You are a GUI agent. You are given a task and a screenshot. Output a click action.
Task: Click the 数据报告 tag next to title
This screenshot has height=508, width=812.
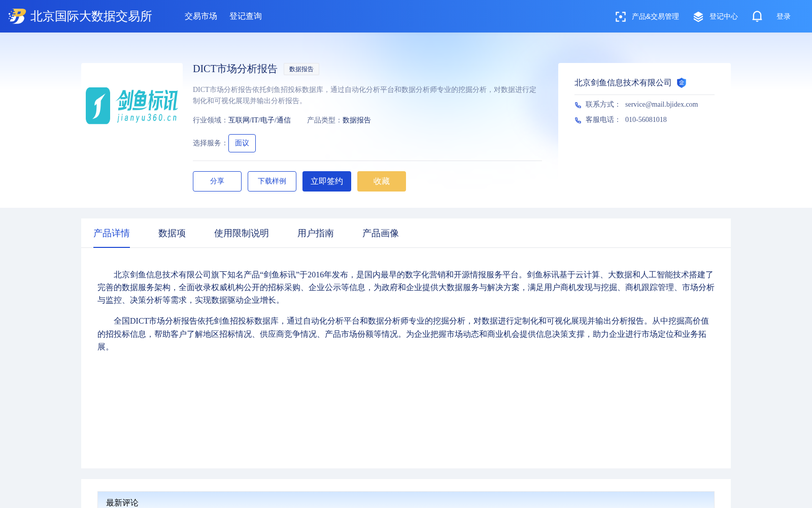tap(301, 69)
